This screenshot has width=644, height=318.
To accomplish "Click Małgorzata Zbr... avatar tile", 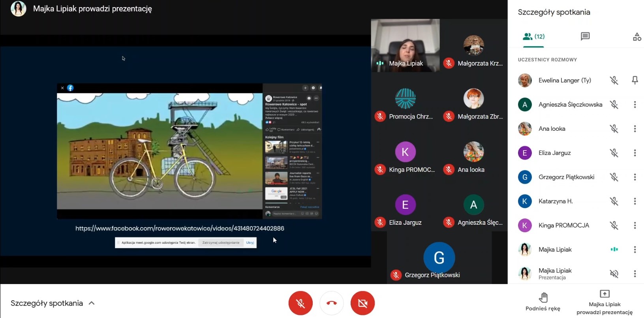I will [473, 98].
